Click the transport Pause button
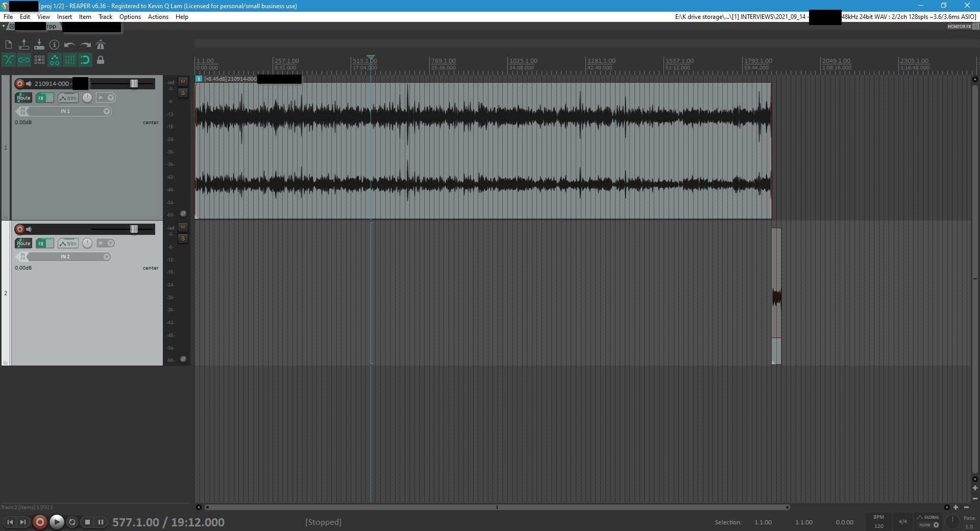This screenshot has height=531, width=980. point(101,522)
